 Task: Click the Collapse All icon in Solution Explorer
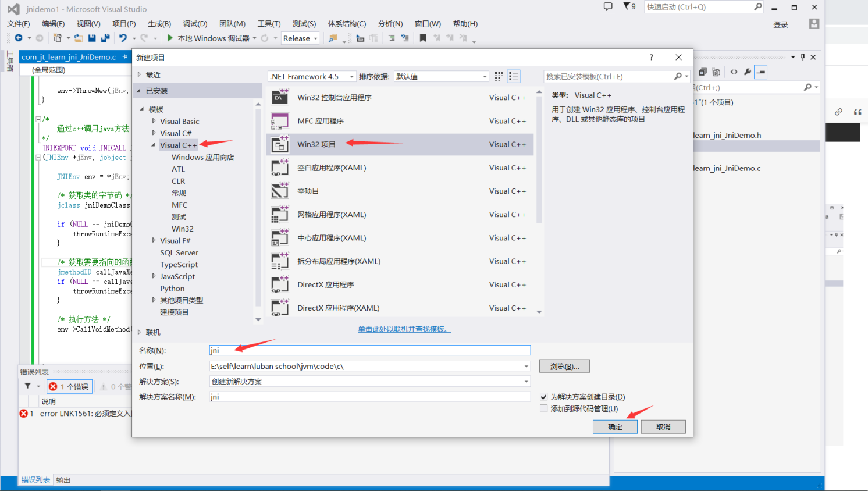[703, 72]
